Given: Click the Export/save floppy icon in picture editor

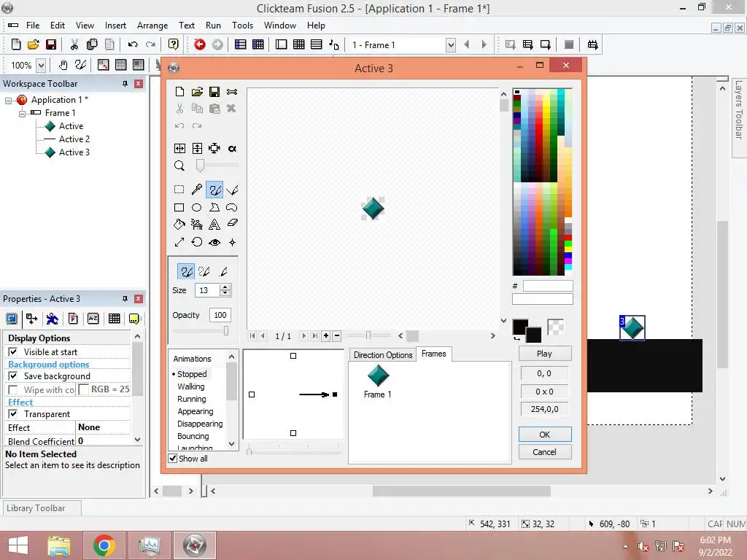Looking at the screenshot, I should point(214,91).
